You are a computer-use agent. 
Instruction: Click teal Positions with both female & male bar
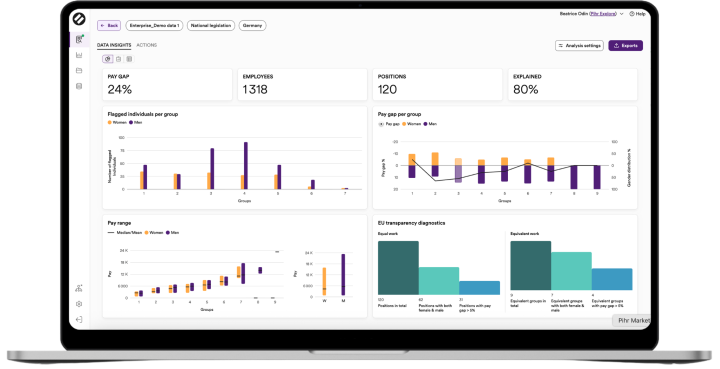tap(439, 281)
